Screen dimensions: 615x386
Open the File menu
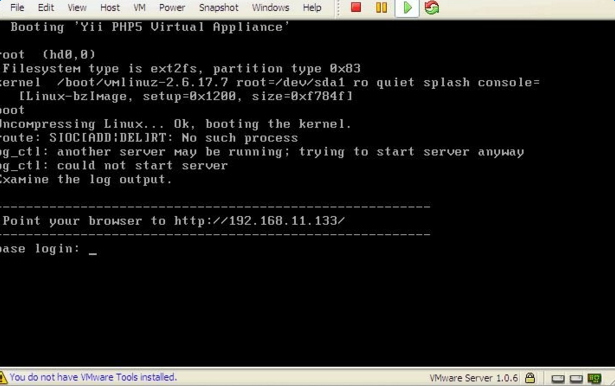17,7
